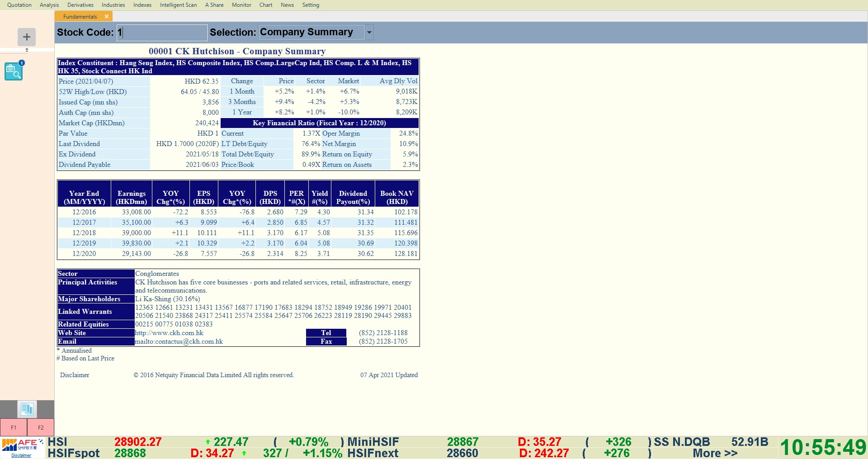This screenshot has height=459, width=868.
Task: Click earnings value 39,830.00
Action: [x=137, y=243]
